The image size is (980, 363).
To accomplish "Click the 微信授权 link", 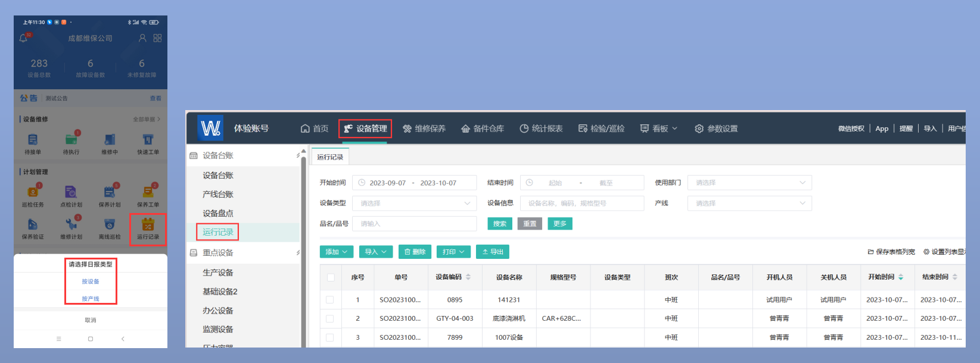I will [851, 129].
